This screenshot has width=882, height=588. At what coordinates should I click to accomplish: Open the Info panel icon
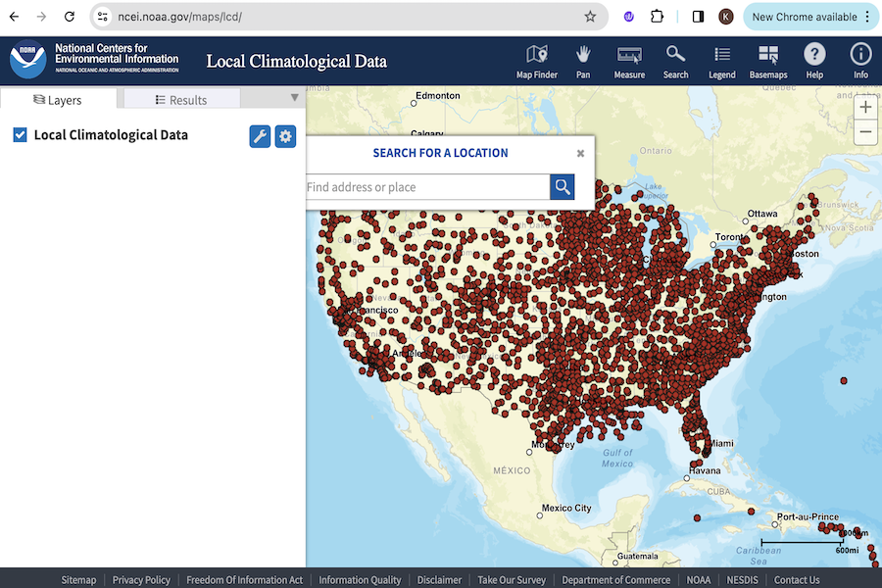tap(860, 62)
